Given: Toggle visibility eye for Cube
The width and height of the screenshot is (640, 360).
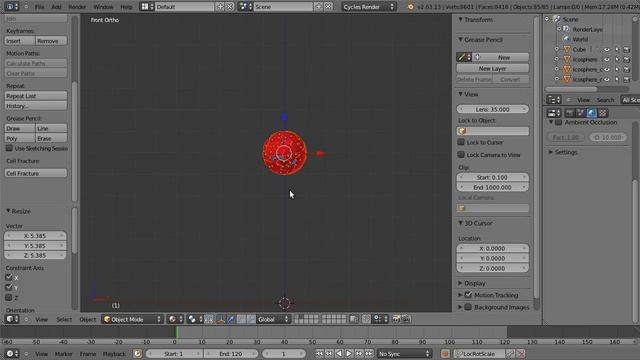Looking at the screenshot, I should point(607,49).
